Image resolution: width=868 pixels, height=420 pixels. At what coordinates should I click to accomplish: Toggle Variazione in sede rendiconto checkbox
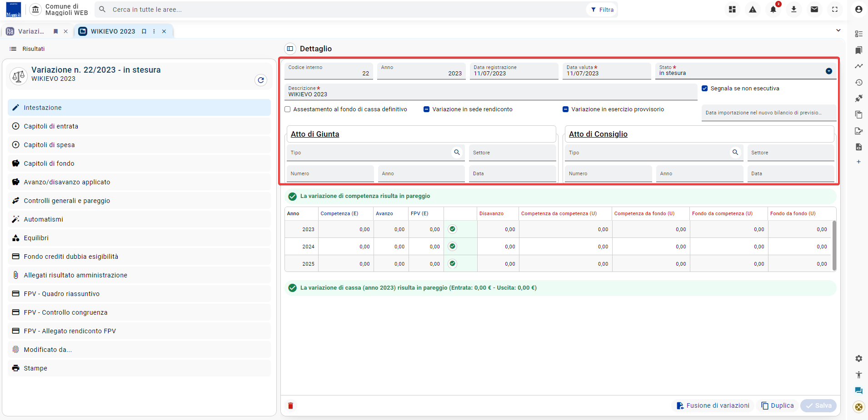(x=427, y=109)
